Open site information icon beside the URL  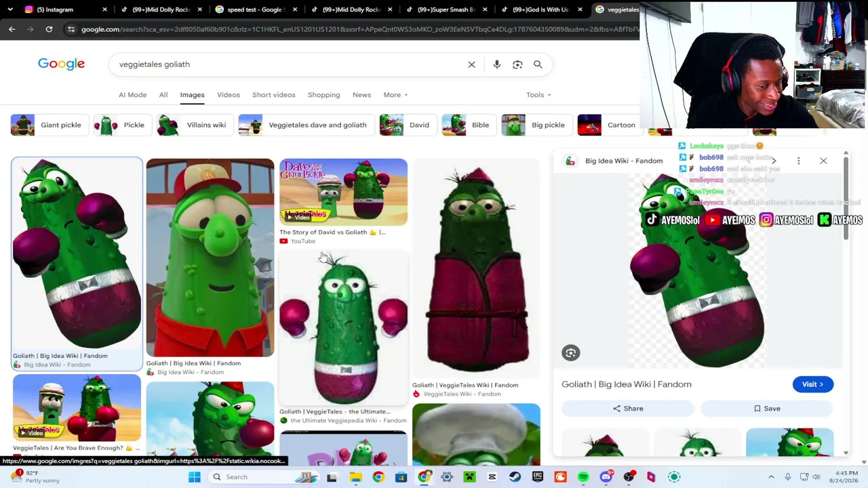click(x=71, y=29)
